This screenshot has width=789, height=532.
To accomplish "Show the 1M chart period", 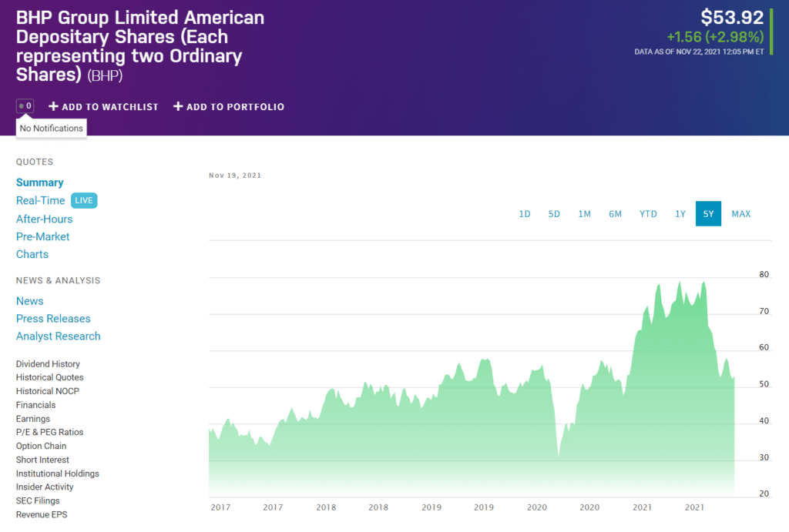I will pos(584,214).
